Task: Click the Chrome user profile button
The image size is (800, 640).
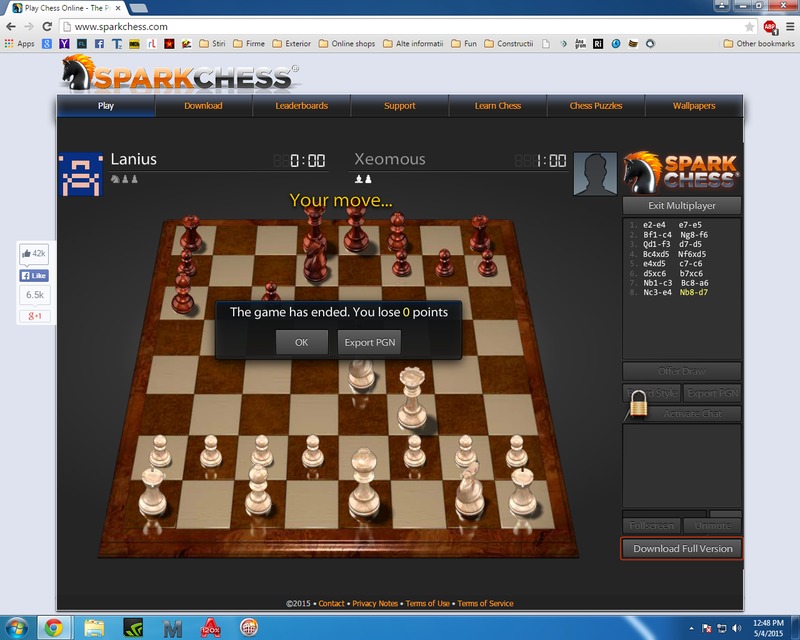Action: (x=721, y=6)
